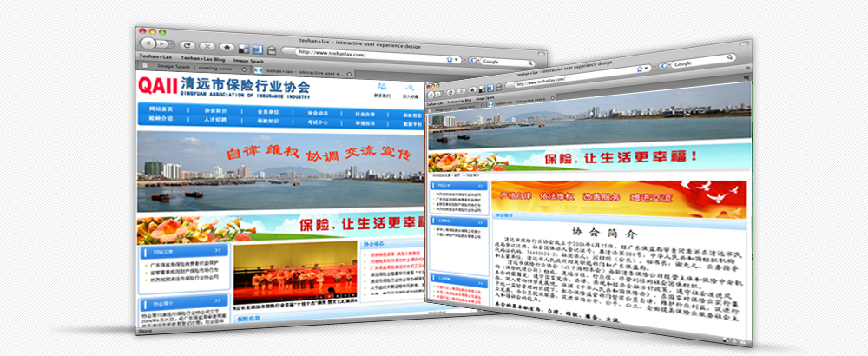The height and width of the screenshot is (356, 868).
Task: Click the blue panel icon in left window toolbar
Action: pyautogui.click(x=258, y=49)
